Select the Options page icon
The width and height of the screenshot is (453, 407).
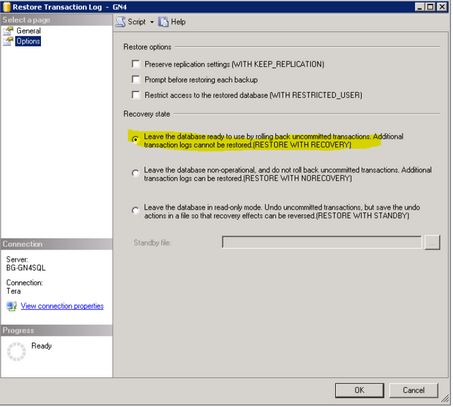[x=8, y=41]
